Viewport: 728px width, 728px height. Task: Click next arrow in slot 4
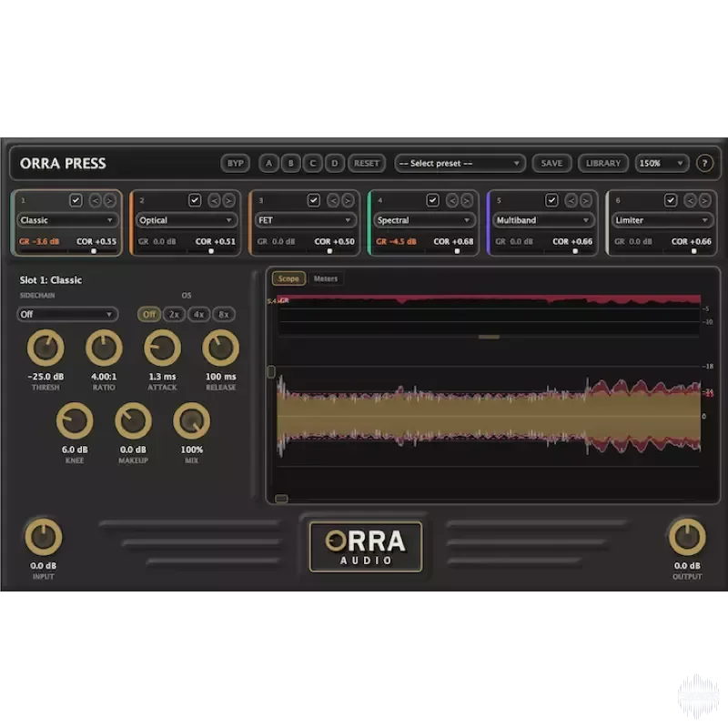point(466,200)
